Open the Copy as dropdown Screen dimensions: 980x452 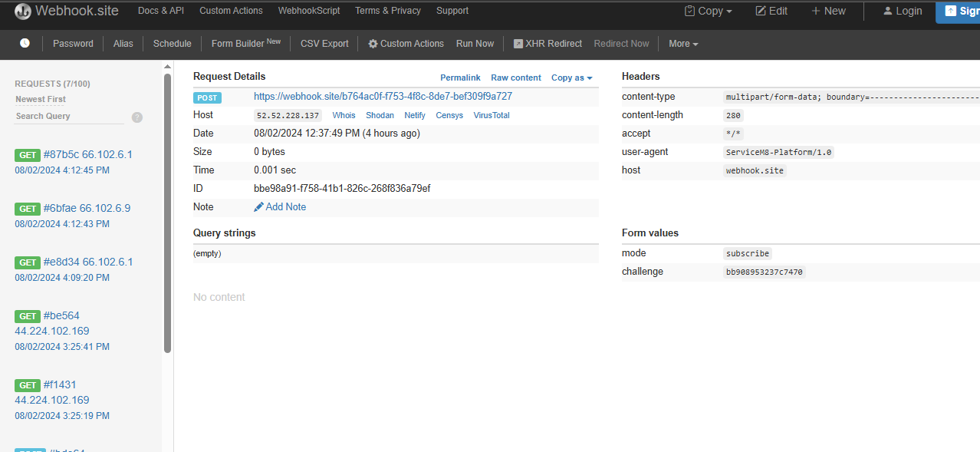572,78
